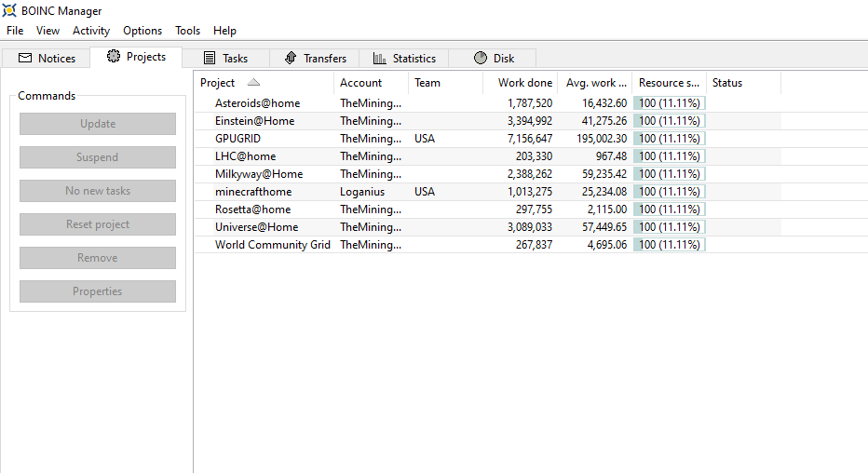Screen dimensions: 868x473
Task: Click the Tasks list icon
Action: [x=210, y=58]
